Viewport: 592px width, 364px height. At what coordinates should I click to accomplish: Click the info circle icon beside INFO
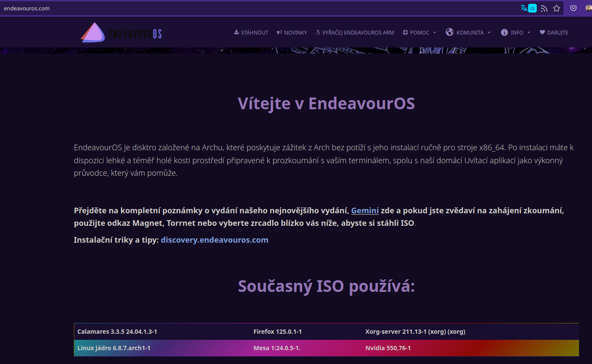[x=504, y=32]
